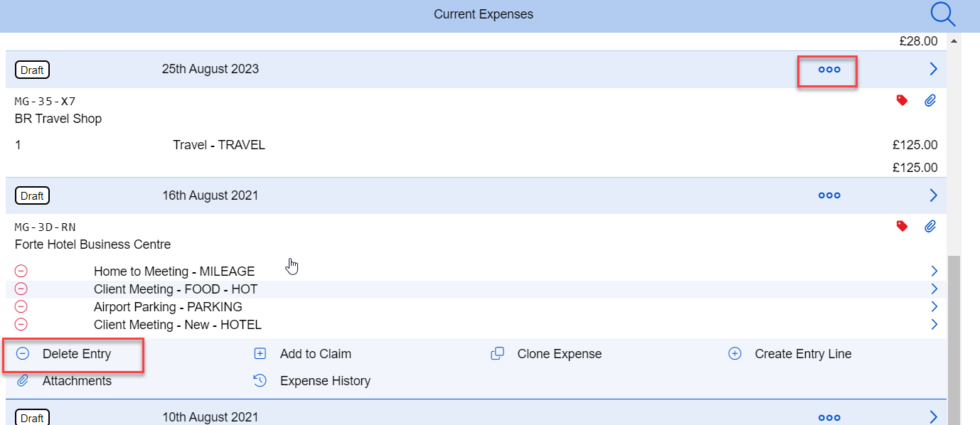Viewport: 980px width, 425px height.
Task: Choose Delete Entry from the actions menu
Action: point(64,354)
